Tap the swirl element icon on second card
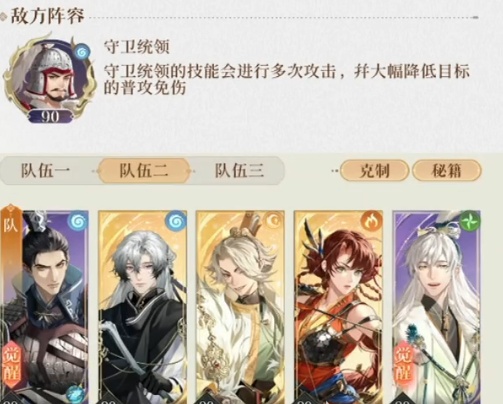 176,221
